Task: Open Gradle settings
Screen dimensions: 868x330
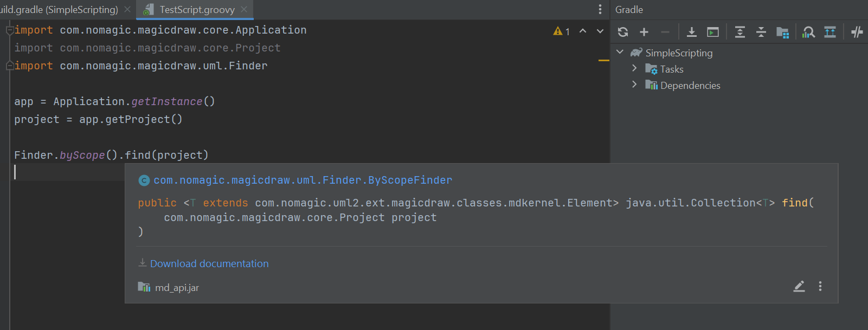Action: coord(830,31)
